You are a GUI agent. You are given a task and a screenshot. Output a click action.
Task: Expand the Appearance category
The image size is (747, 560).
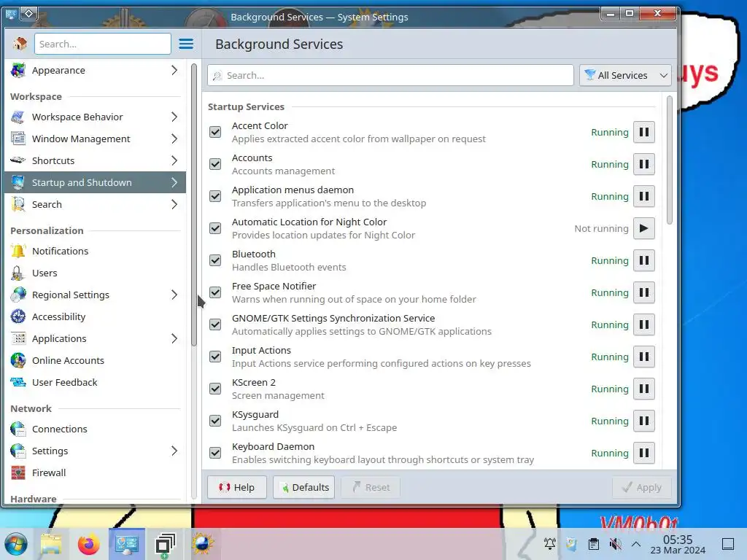tap(174, 71)
